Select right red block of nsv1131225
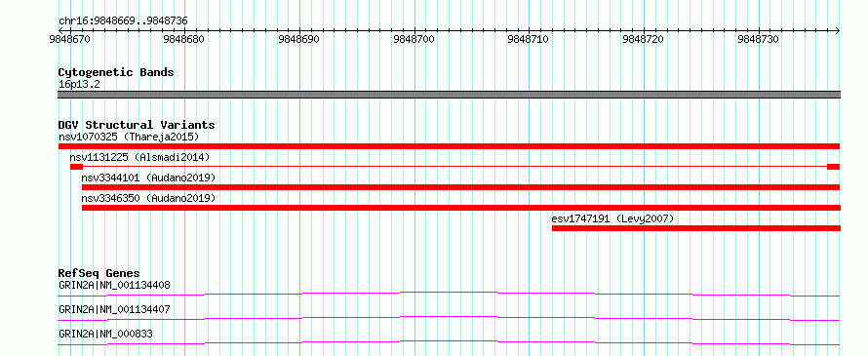The width and height of the screenshot is (868, 356). (834, 167)
